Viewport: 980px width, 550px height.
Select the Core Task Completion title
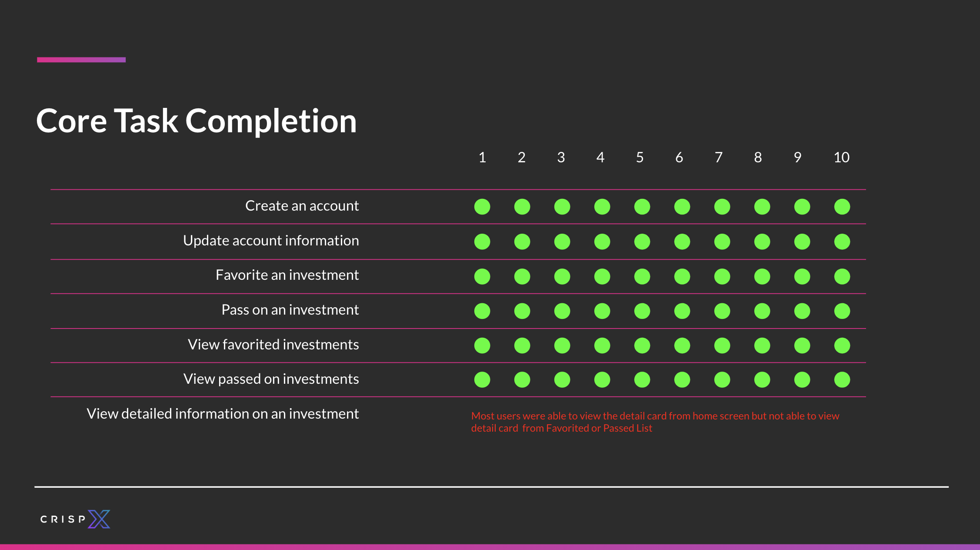pos(197,121)
